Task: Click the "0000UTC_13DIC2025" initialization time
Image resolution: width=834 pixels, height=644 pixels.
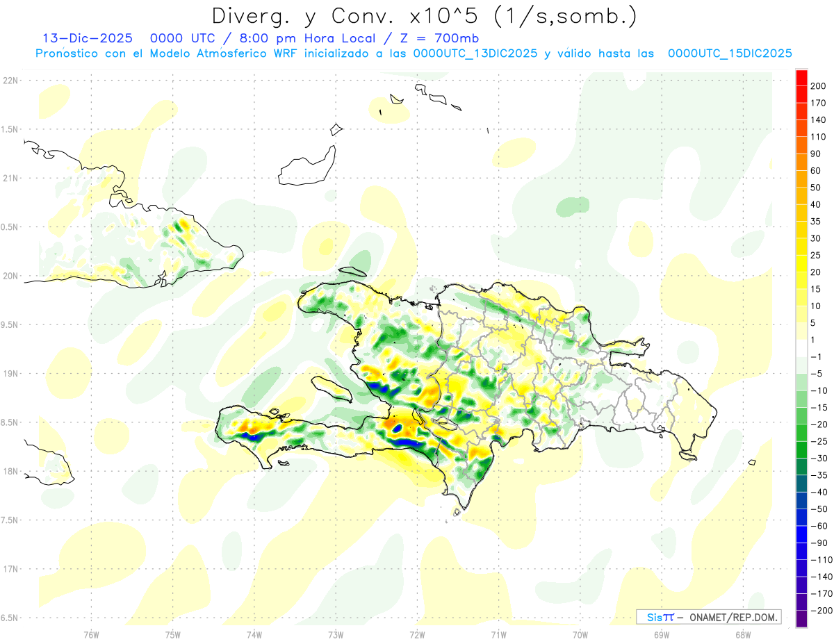Action: click(x=475, y=53)
